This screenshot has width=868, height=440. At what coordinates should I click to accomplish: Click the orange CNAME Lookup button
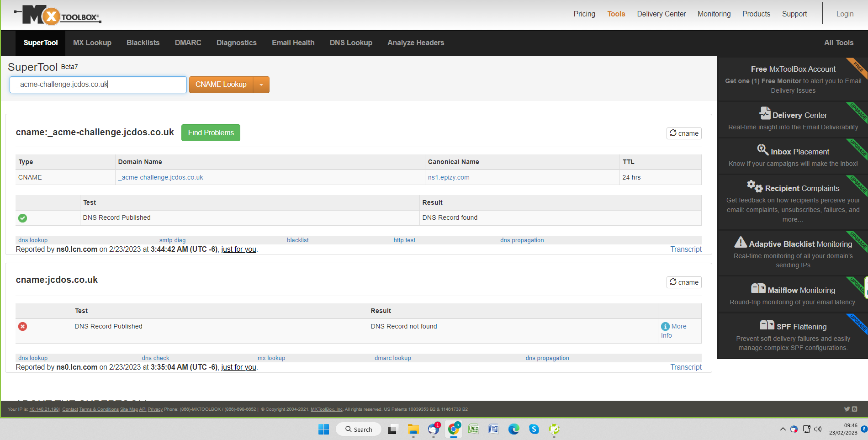tap(221, 85)
